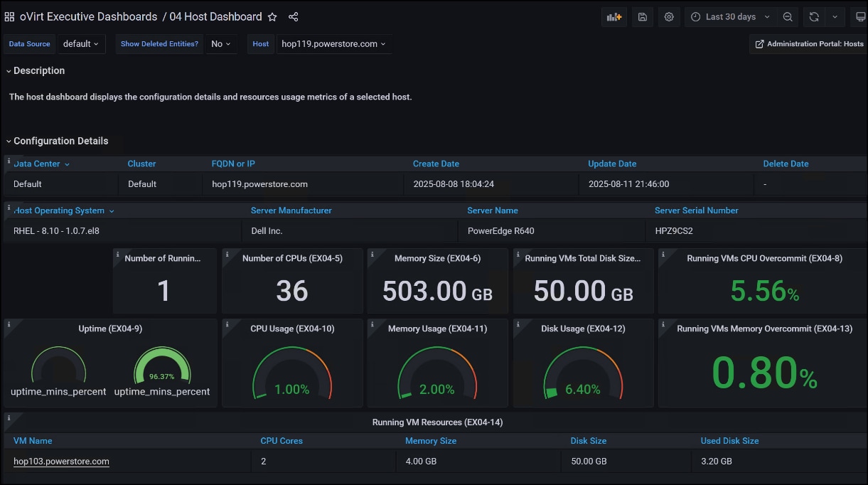Image resolution: width=868 pixels, height=485 pixels.
Task: Open the dashboards grid menu icon
Action: click(x=9, y=16)
